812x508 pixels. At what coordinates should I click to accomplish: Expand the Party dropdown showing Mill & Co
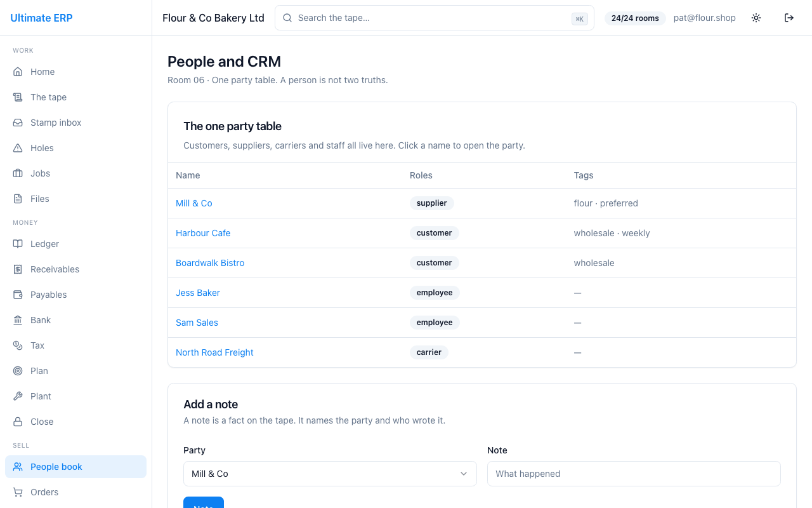pyautogui.click(x=330, y=474)
